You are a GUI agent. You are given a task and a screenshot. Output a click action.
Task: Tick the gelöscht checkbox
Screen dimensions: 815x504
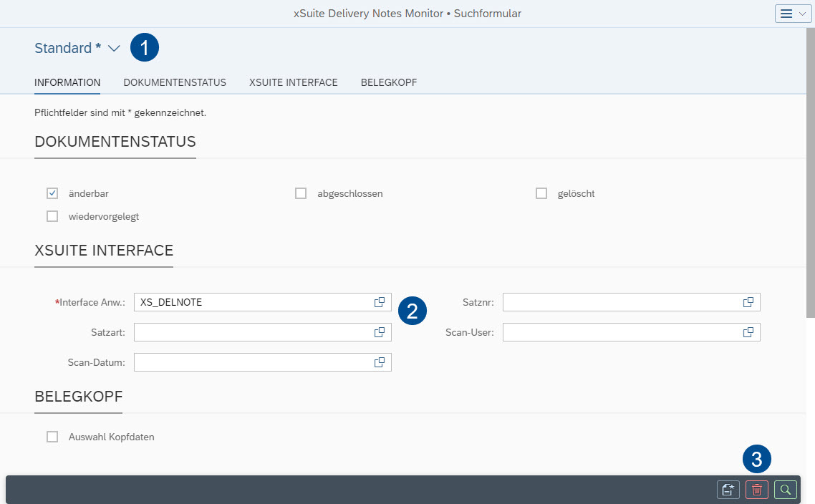(541, 193)
